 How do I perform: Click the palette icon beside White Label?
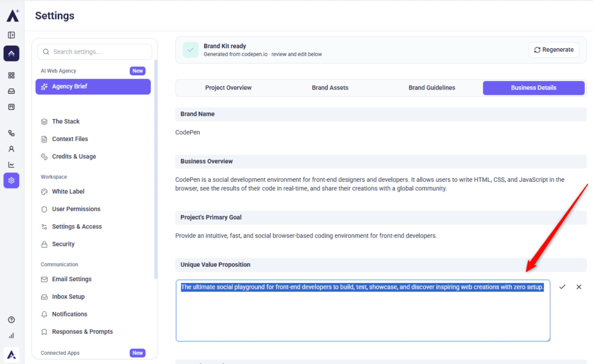pyautogui.click(x=44, y=192)
